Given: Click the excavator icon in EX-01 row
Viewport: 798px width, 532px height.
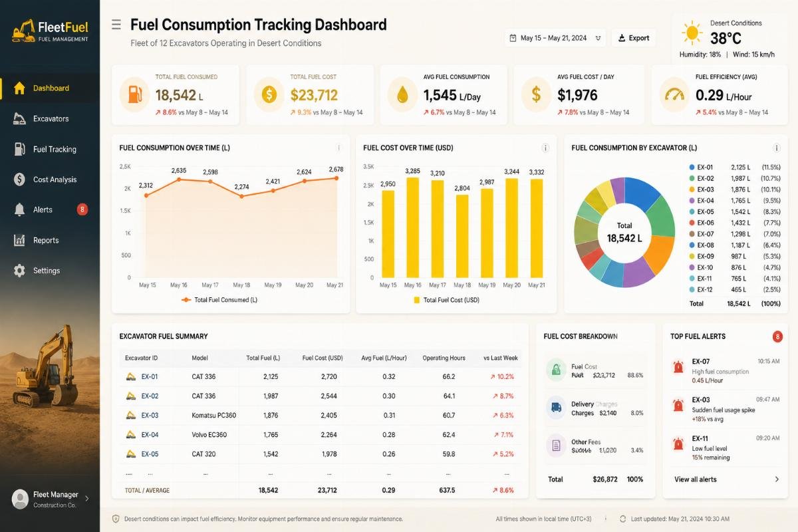Looking at the screenshot, I should 131,376.
